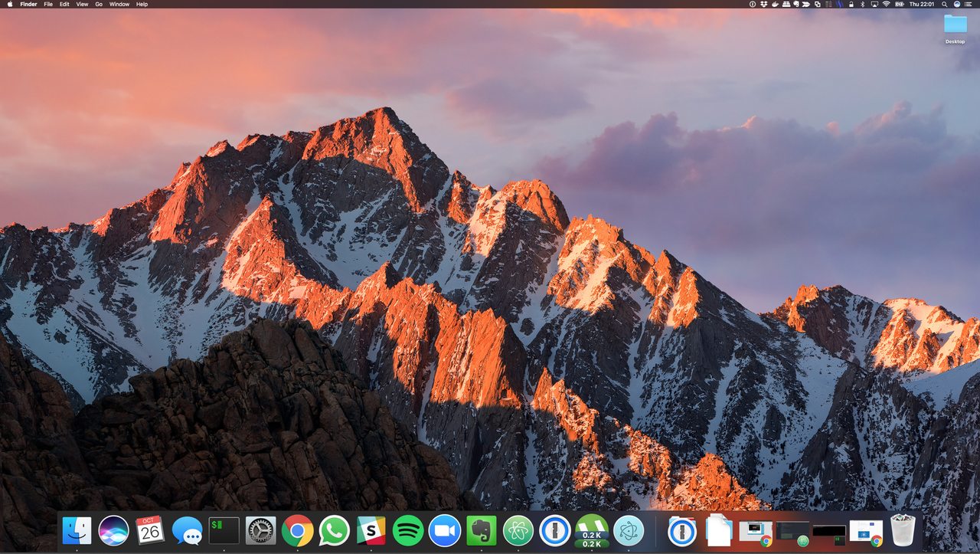Image resolution: width=980 pixels, height=554 pixels.
Task: Open the View menu
Action: pyautogui.click(x=82, y=4)
